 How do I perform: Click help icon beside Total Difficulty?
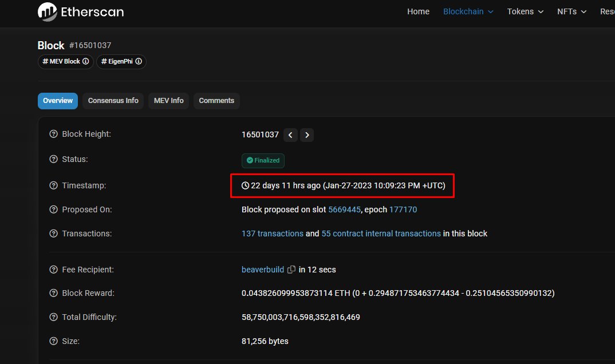54,317
